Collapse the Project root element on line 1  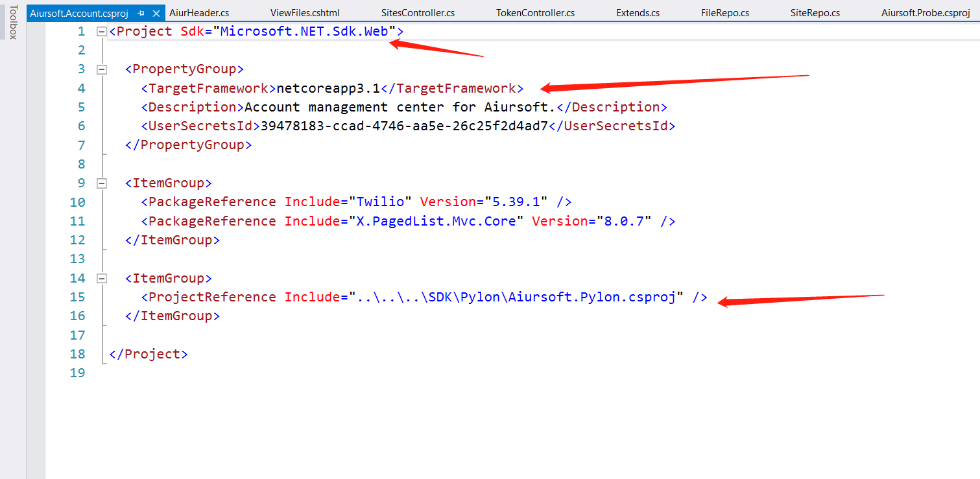(101, 31)
